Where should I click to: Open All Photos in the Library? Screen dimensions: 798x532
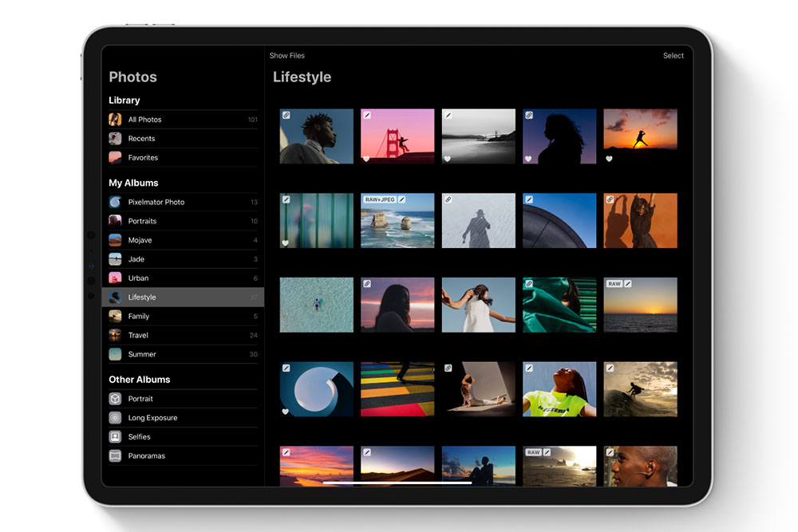(144, 120)
